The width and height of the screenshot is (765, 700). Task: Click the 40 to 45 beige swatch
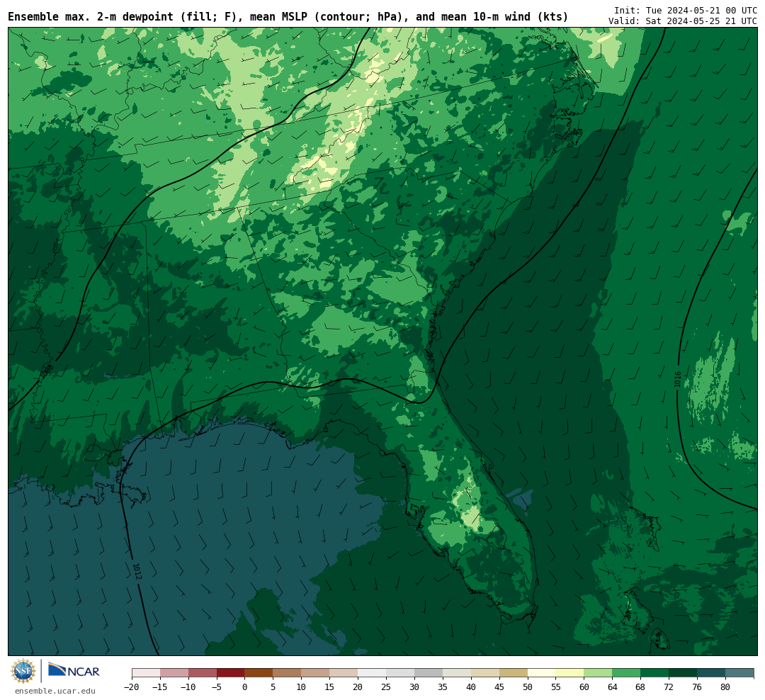pyautogui.click(x=485, y=673)
